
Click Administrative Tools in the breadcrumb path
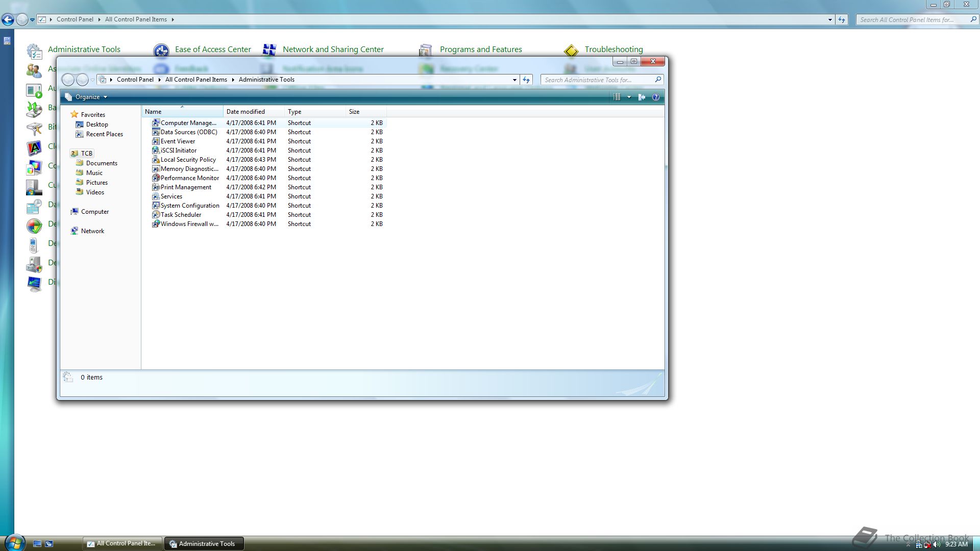click(266, 80)
